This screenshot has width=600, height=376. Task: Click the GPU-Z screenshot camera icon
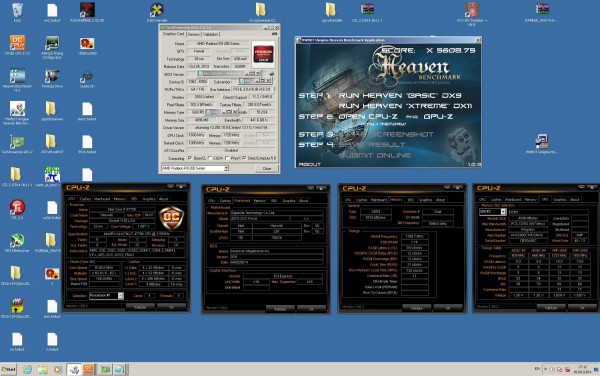click(x=274, y=34)
